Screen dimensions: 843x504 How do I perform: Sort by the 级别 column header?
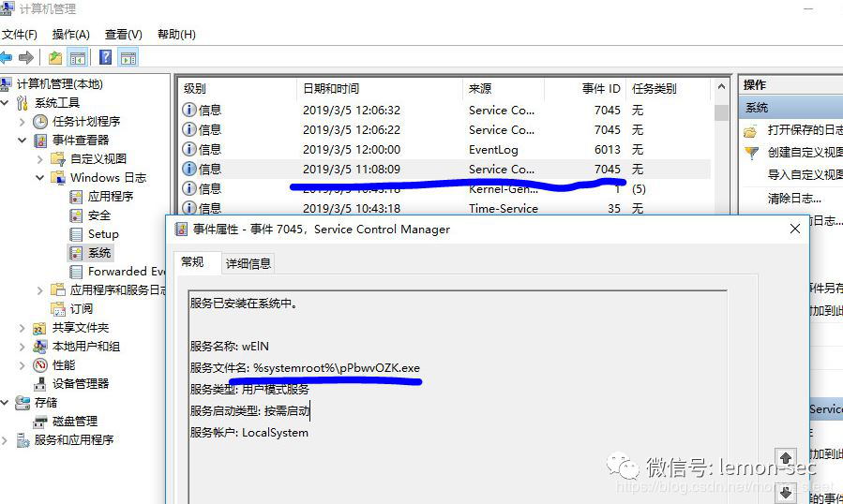(x=236, y=89)
